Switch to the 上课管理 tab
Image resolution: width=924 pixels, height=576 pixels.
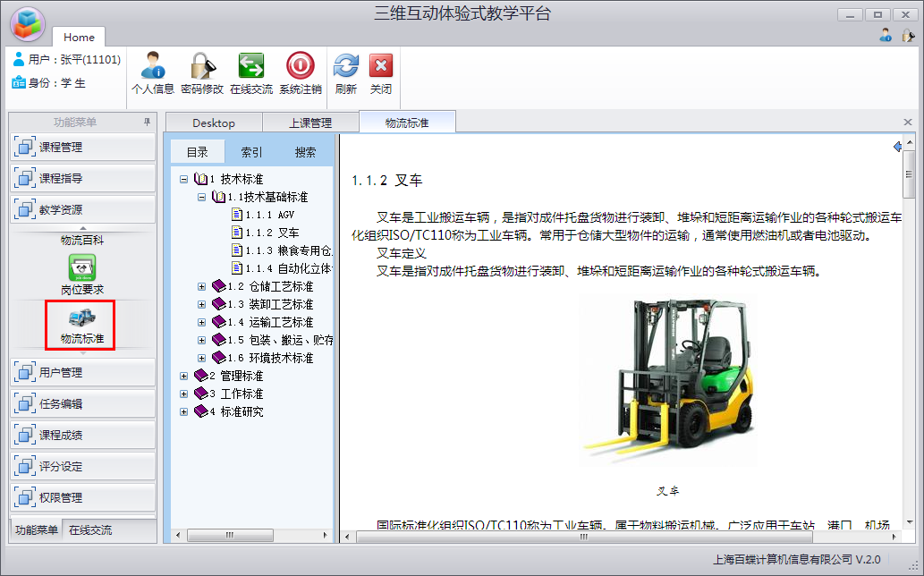(309, 123)
